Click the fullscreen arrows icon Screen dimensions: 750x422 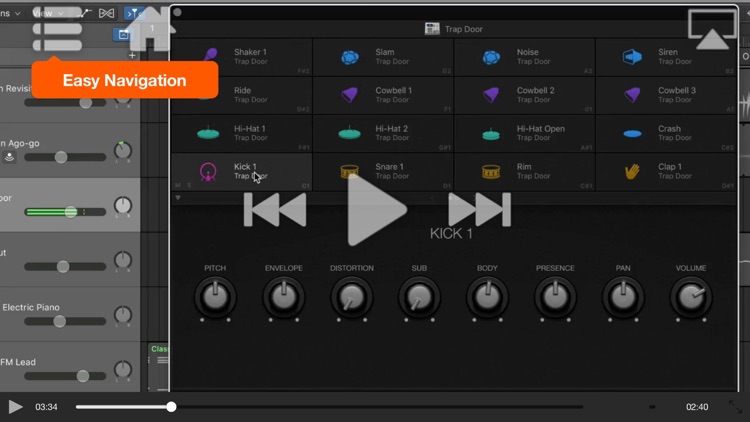pos(735,407)
